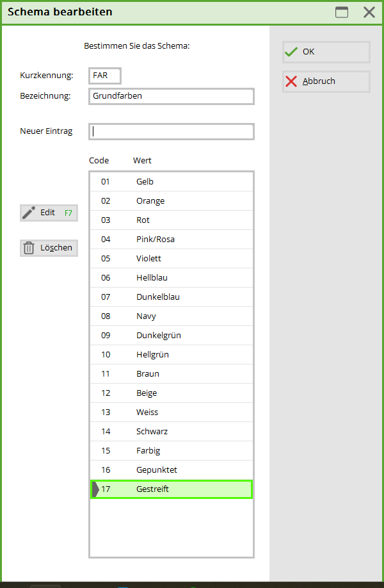Select the Schwarz row in the list

(171, 432)
